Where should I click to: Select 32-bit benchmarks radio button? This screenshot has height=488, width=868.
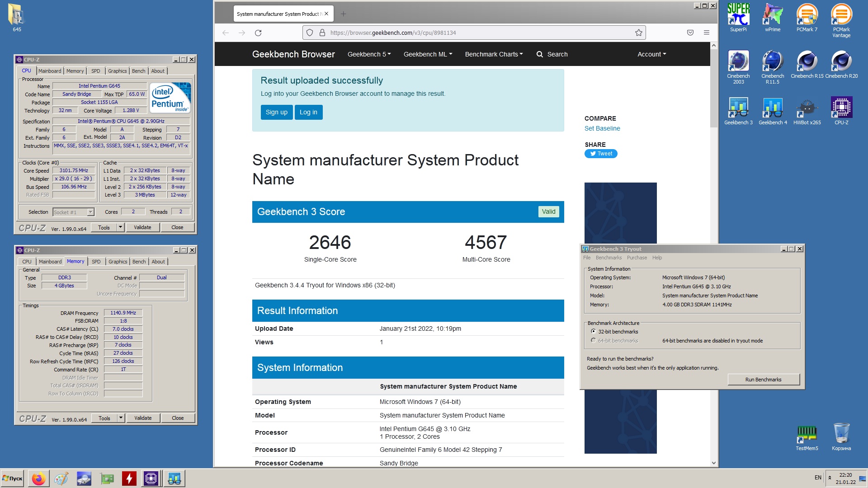tap(594, 331)
